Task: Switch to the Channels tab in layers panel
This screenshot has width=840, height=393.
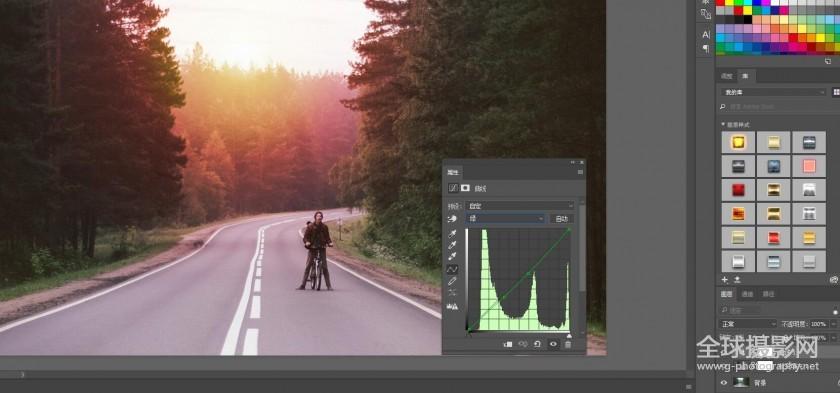Action: coord(747,294)
